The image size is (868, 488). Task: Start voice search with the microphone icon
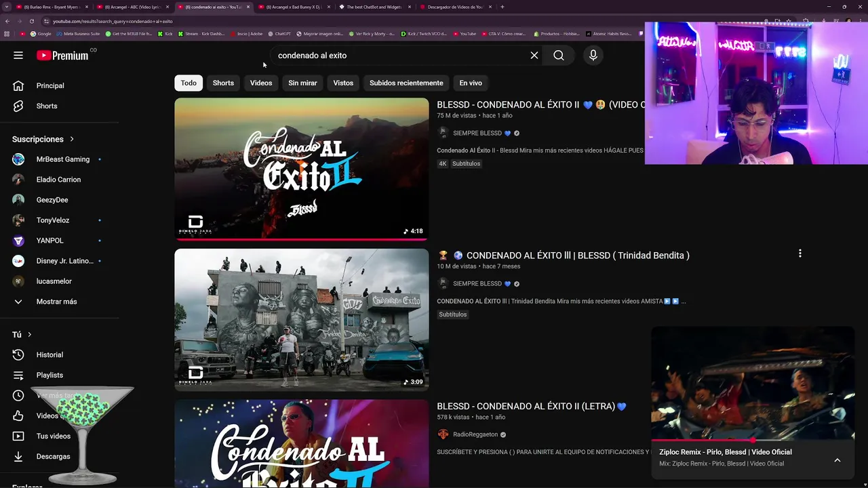coord(593,56)
